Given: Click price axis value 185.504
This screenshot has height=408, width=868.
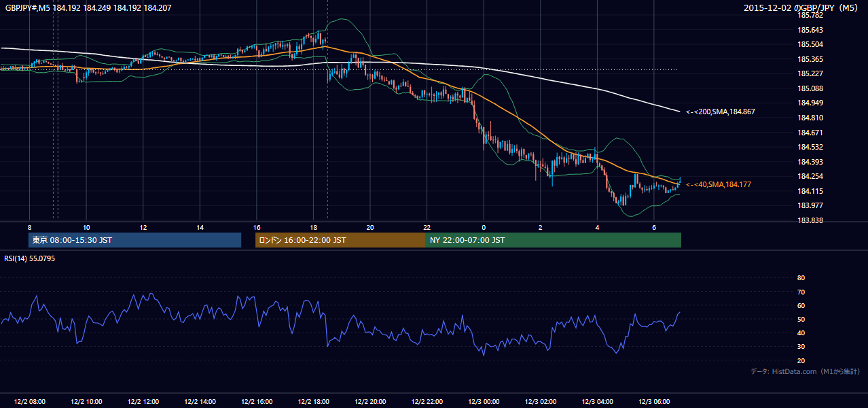Looking at the screenshot, I should [x=810, y=44].
